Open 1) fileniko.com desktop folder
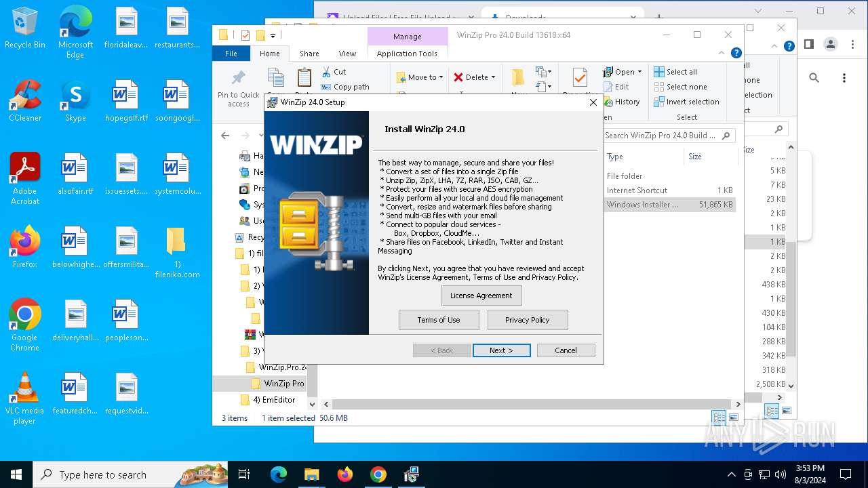Image resolution: width=868 pixels, height=488 pixels. pos(177,252)
